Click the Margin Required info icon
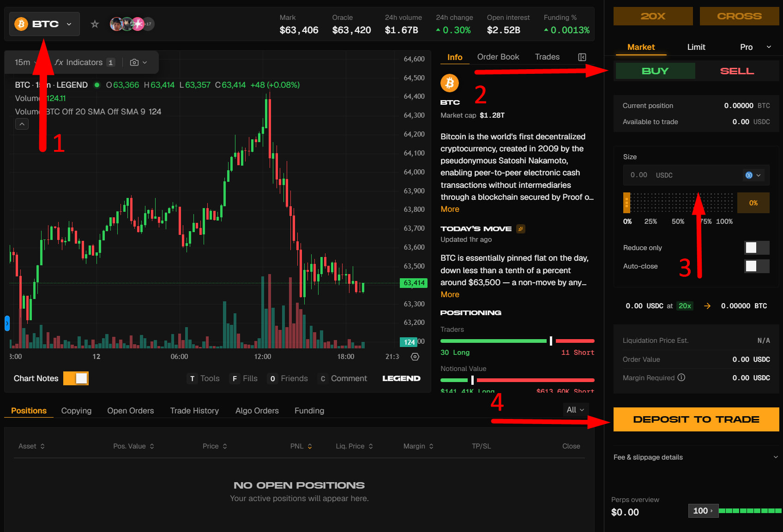 click(681, 377)
